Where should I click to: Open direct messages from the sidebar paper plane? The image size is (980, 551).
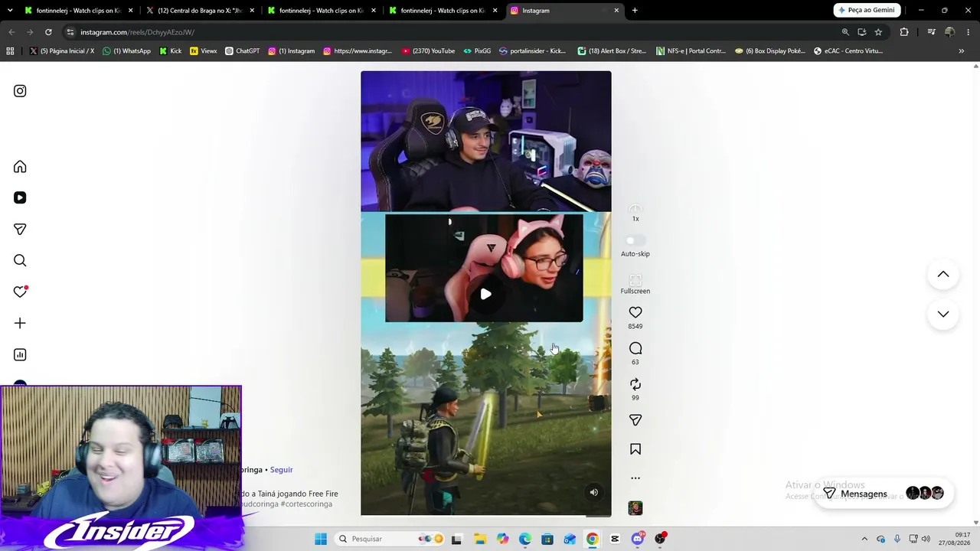(20, 230)
